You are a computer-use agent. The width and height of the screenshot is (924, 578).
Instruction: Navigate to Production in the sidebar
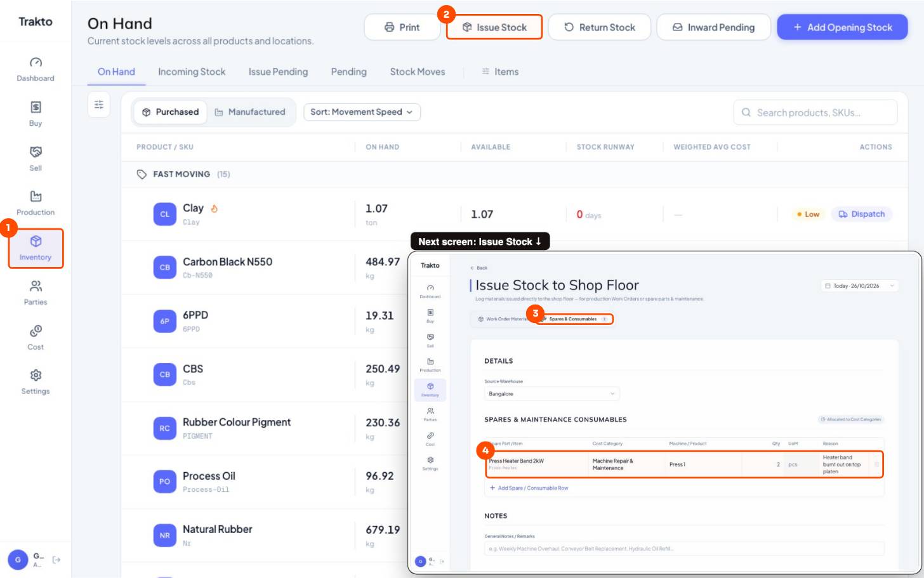point(36,204)
